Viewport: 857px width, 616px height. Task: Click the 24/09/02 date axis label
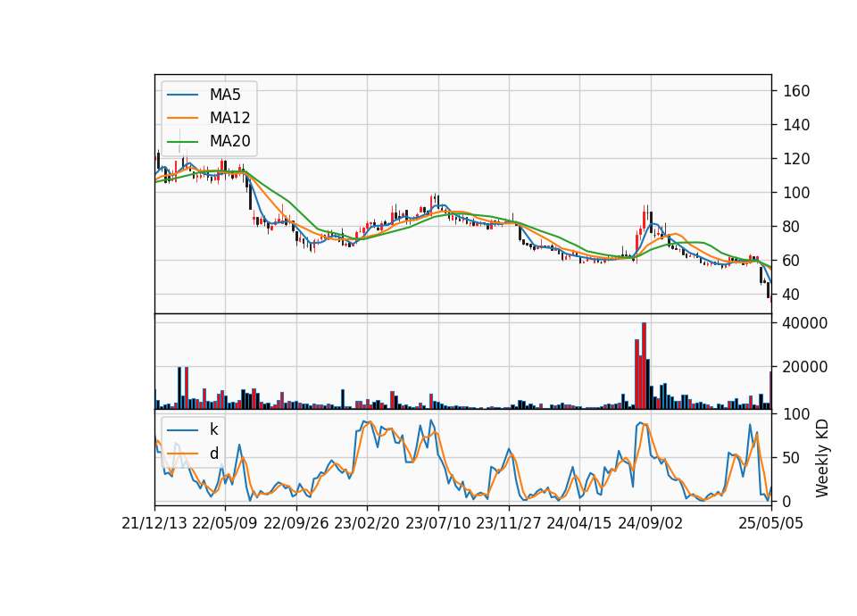[651, 523]
